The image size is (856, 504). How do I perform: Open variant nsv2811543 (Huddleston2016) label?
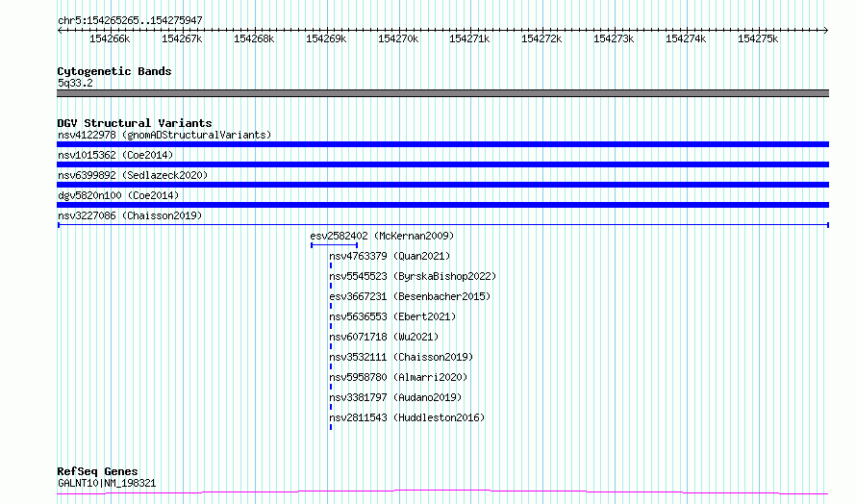pos(407,417)
